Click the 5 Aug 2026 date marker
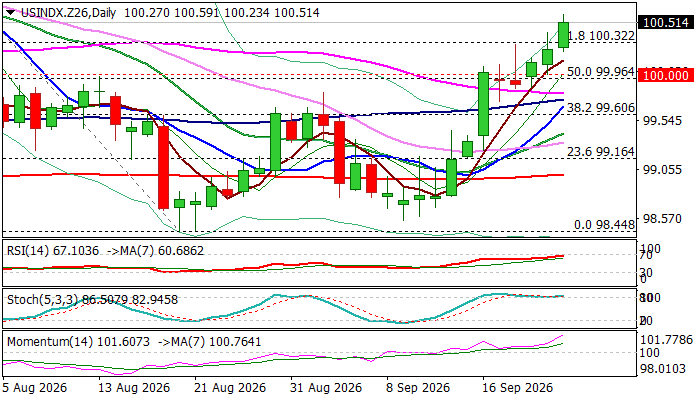The width and height of the screenshot is (700, 400). 35,387
